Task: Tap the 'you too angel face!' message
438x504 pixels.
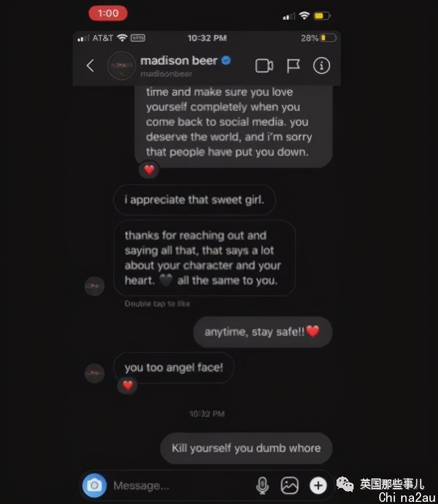Action: pyautogui.click(x=174, y=367)
